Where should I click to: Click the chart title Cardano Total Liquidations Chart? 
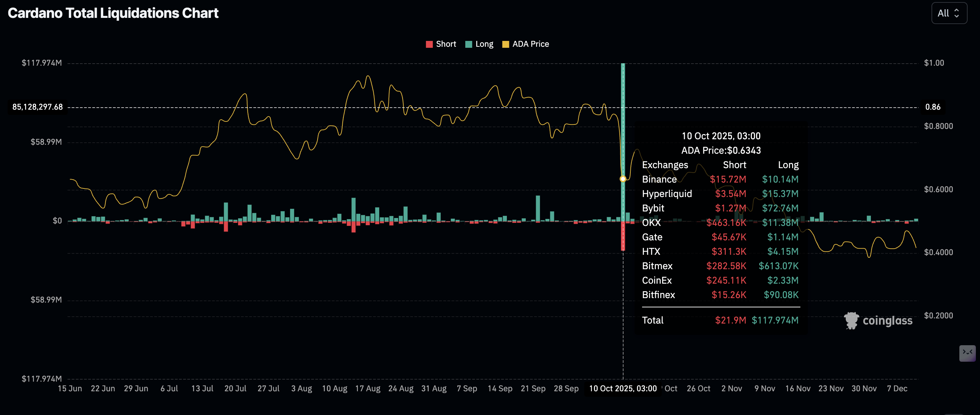[113, 12]
